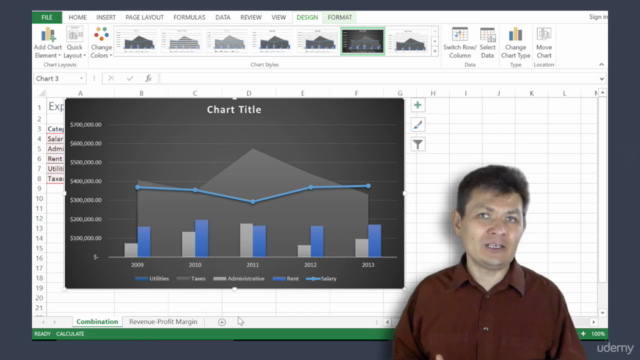
Task: Click Switch Row/Column button
Action: (x=460, y=43)
